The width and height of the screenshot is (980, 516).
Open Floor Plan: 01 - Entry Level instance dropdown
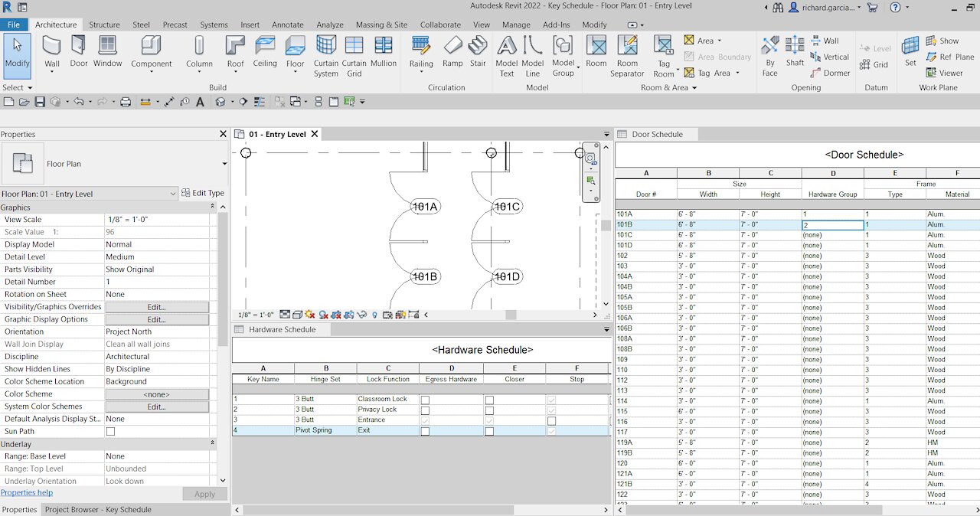pyautogui.click(x=172, y=194)
